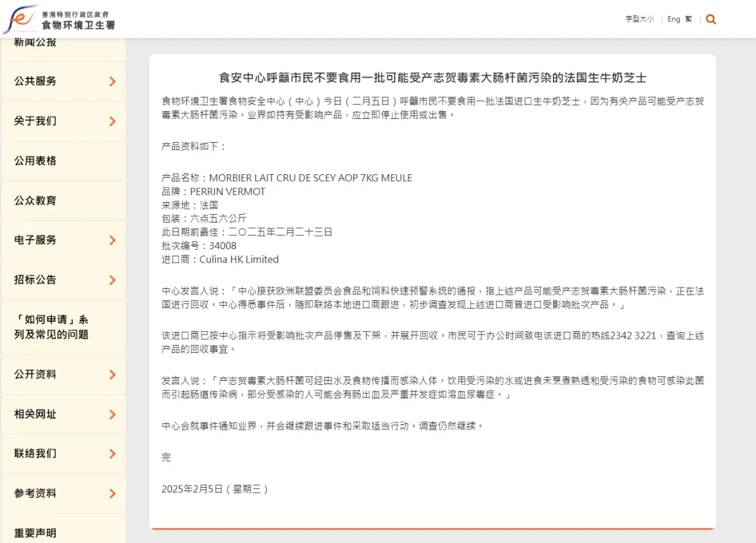Open the search magnifier icon
The image size is (756, 543).
point(711,20)
